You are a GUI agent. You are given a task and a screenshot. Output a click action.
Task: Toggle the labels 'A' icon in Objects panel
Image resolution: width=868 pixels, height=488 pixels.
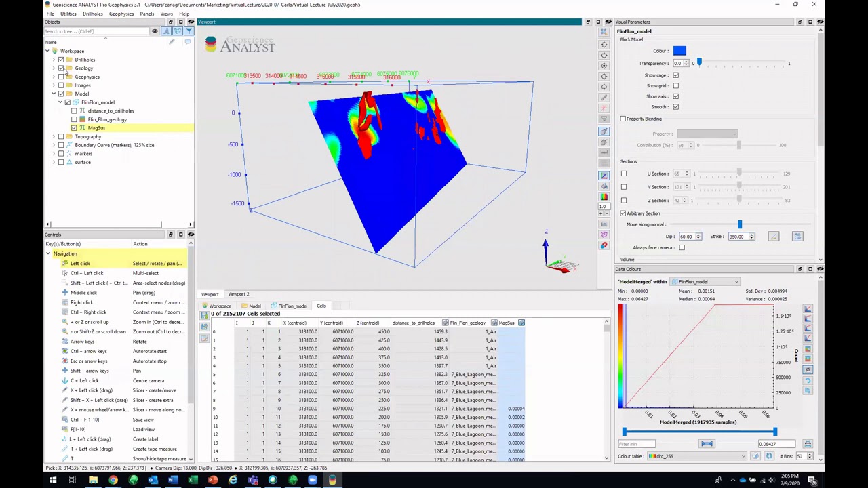point(166,31)
